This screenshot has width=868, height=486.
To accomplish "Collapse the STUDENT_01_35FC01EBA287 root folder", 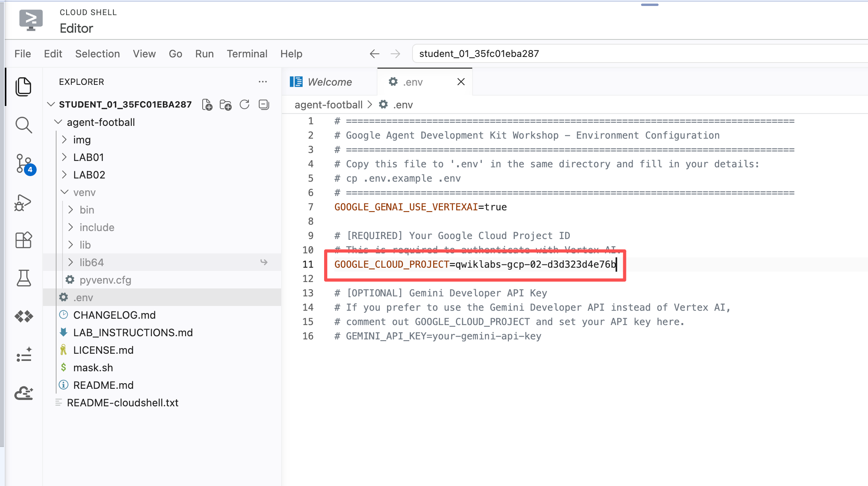I will [x=51, y=104].
